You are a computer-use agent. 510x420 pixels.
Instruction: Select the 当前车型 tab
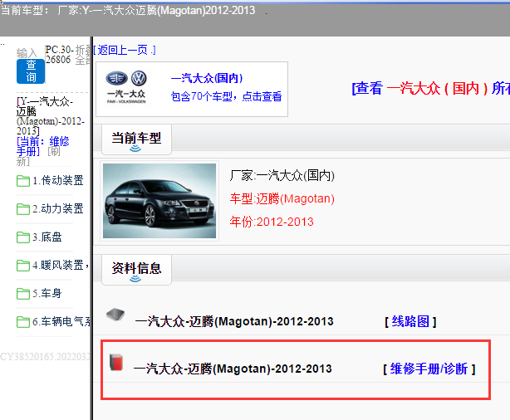click(136, 139)
